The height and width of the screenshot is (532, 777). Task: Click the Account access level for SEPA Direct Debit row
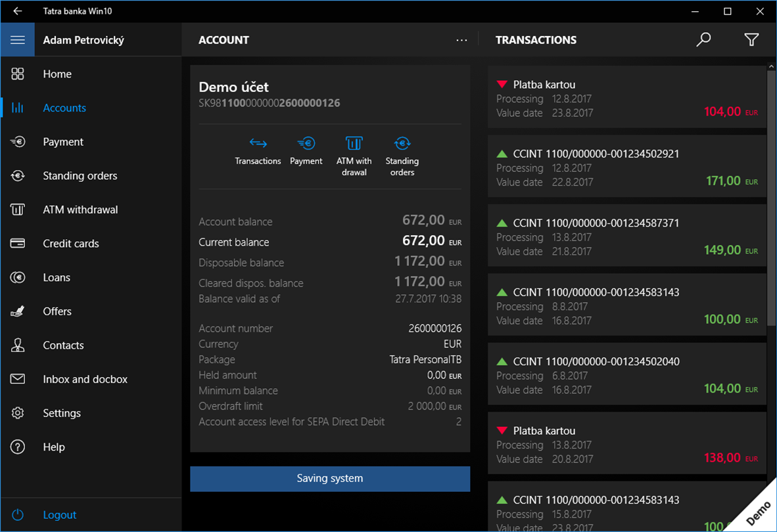point(330,422)
